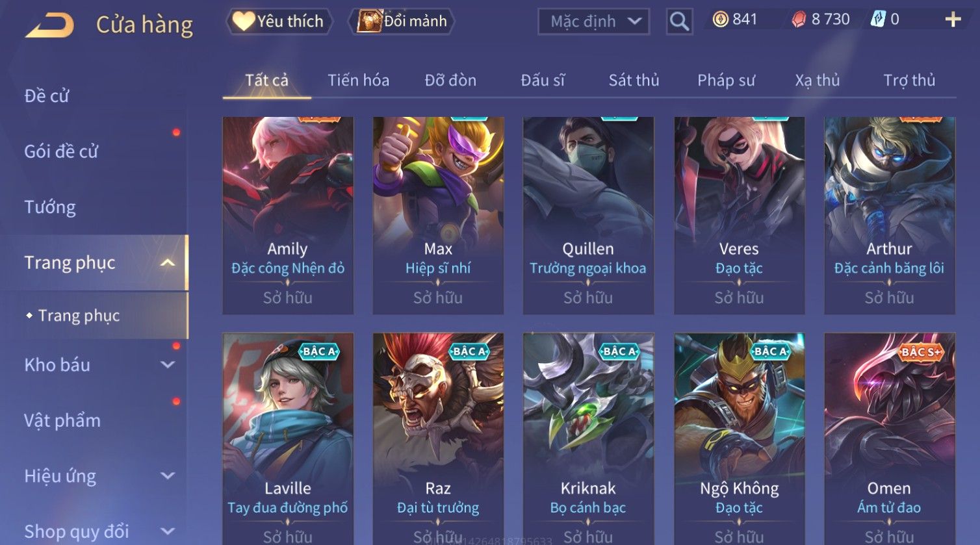The height and width of the screenshot is (545, 980).
Task: Tap the gold coin currency icon
Action: coord(720,19)
